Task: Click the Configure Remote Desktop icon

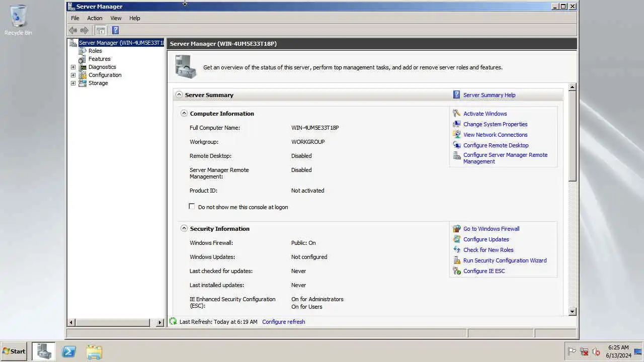Action: coord(456,145)
